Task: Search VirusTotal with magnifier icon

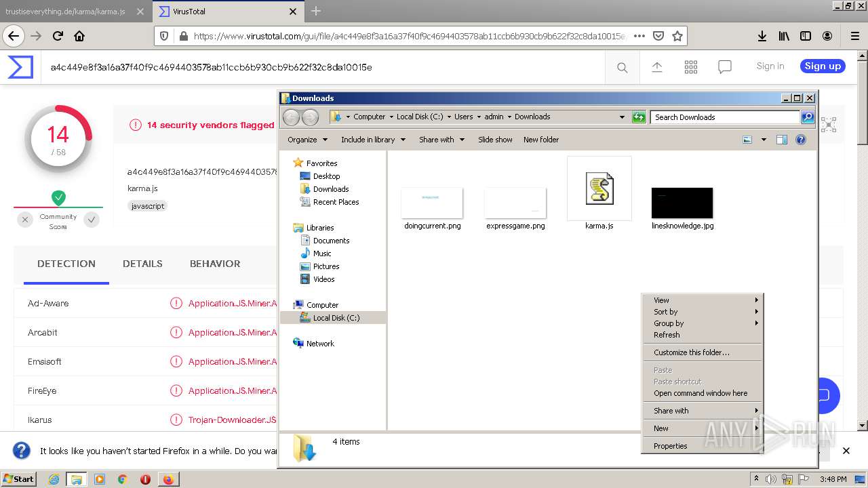Action: coord(622,67)
